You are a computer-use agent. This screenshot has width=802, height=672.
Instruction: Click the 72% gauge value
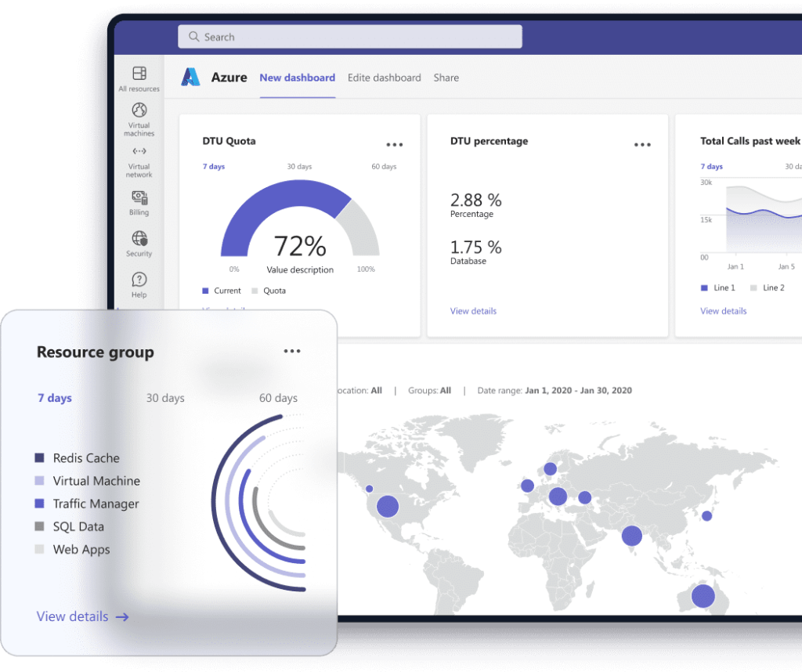point(300,246)
